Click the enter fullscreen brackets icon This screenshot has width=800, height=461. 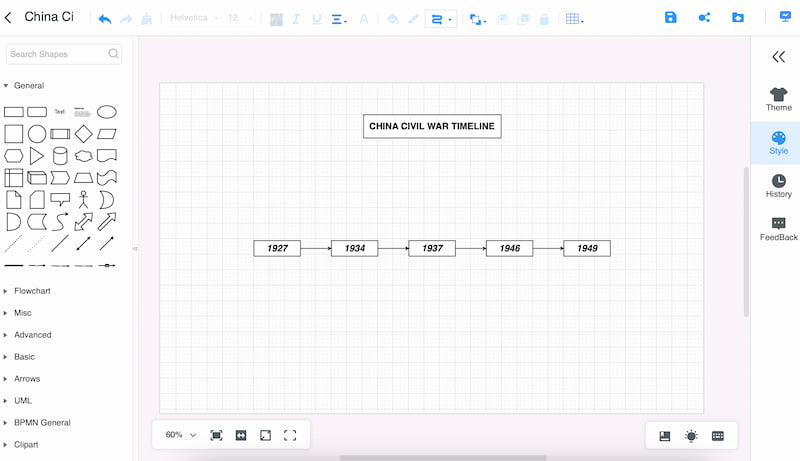(290, 435)
